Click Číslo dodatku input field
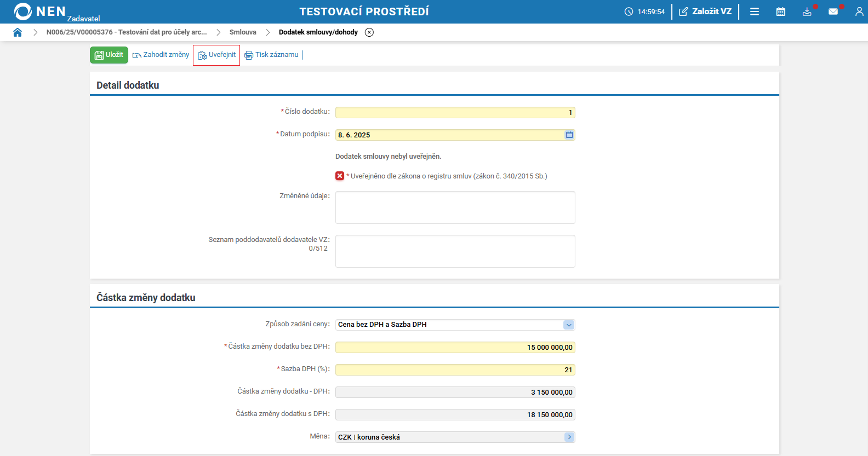868x456 pixels. coord(455,112)
